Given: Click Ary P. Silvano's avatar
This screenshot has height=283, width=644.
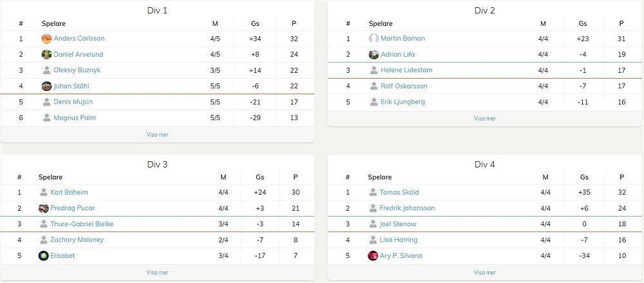Looking at the screenshot, I should (x=373, y=256).
